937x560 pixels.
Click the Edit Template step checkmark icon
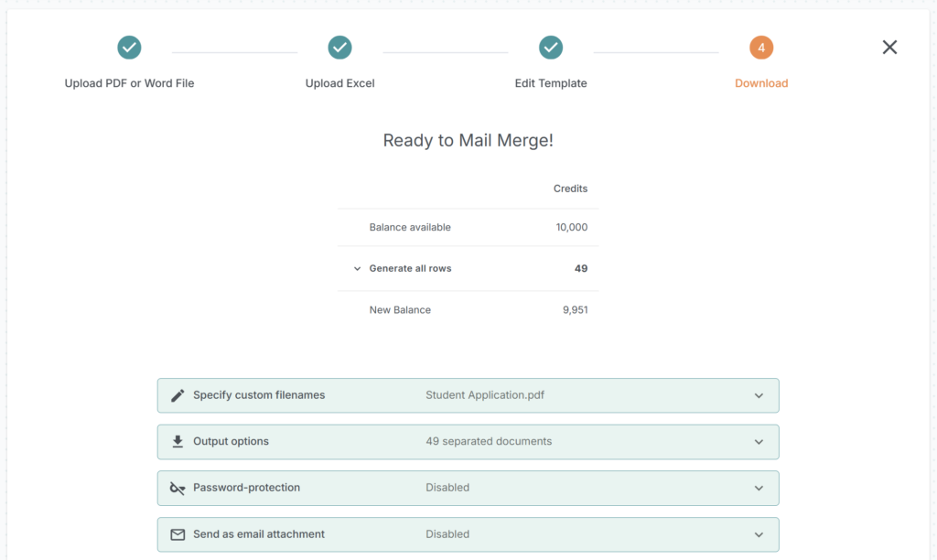(551, 48)
